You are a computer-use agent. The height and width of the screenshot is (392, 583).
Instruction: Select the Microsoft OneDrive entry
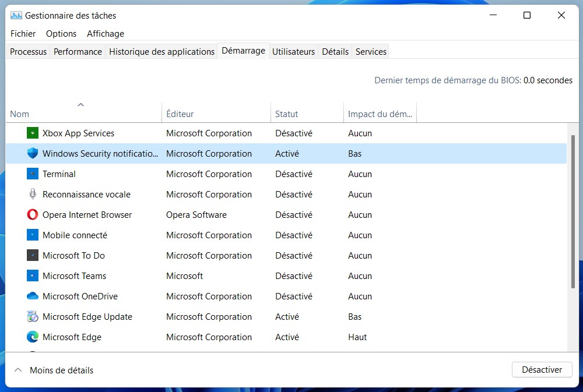point(80,296)
